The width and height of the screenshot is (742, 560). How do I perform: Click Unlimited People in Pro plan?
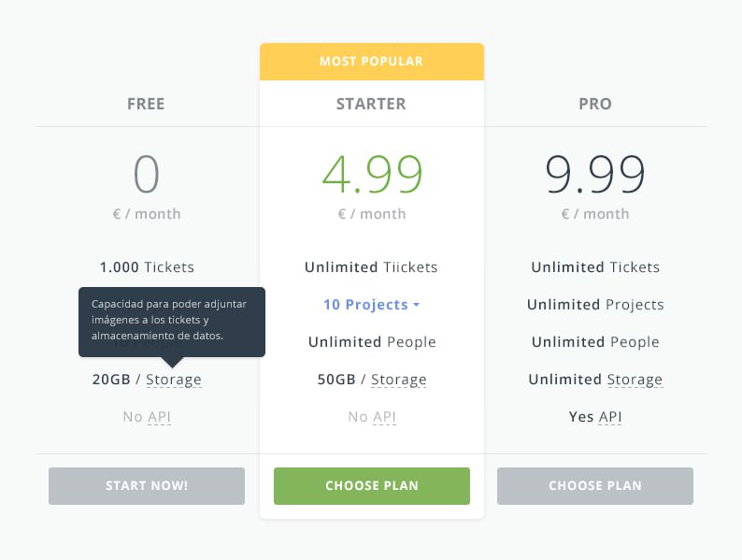pos(595,342)
